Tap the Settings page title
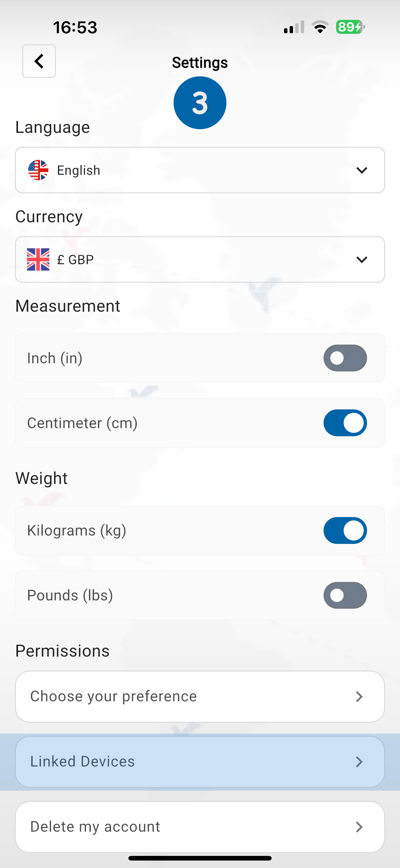Viewport: 400px width, 868px height. click(200, 63)
